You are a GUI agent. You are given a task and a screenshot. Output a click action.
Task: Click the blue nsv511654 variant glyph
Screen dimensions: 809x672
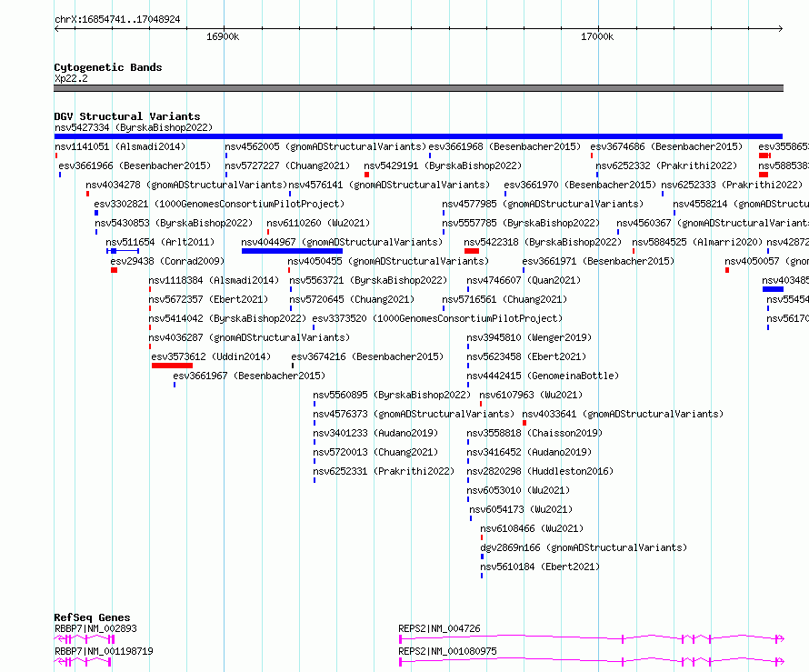click(123, 251)
